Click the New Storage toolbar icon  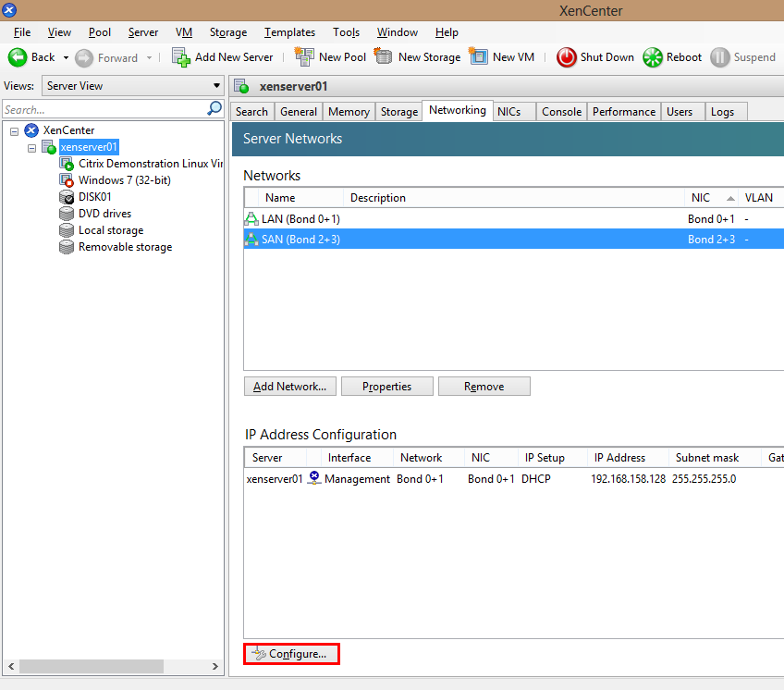[x=384, y=56]
